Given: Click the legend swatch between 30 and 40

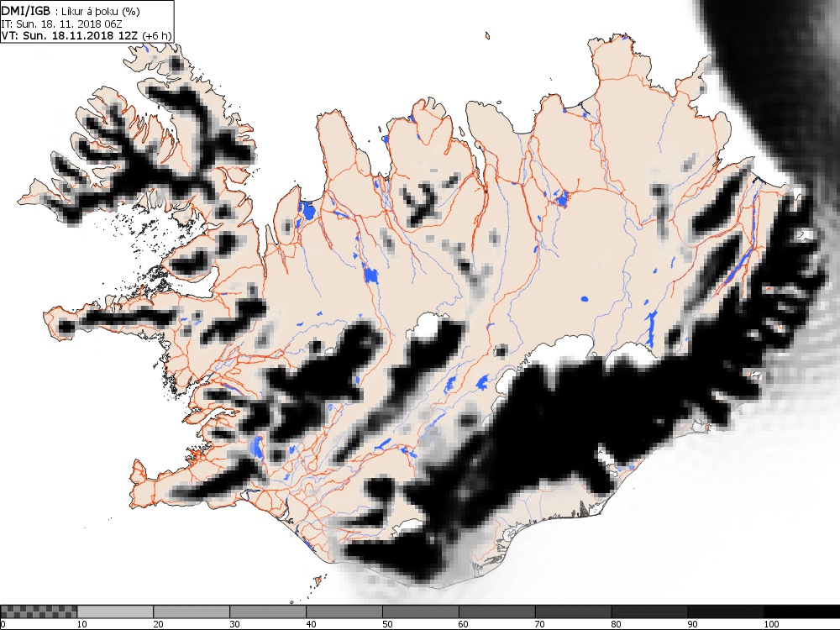Looking at the screenshot, I should point(268,612).
